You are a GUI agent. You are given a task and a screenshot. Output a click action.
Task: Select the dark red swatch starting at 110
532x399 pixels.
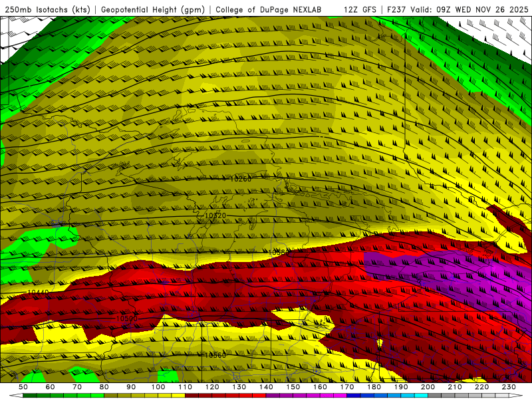[x=192, y=395]
